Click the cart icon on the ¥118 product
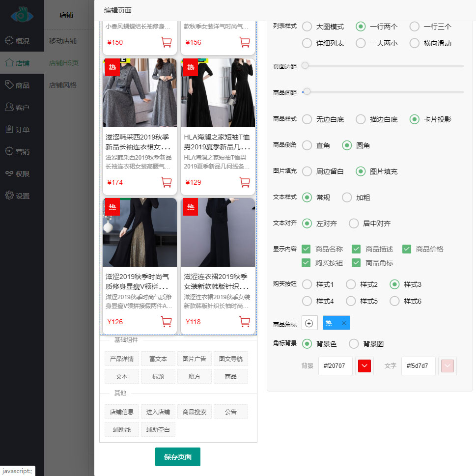This screenshot has width=476, height=476. (245, 322)
